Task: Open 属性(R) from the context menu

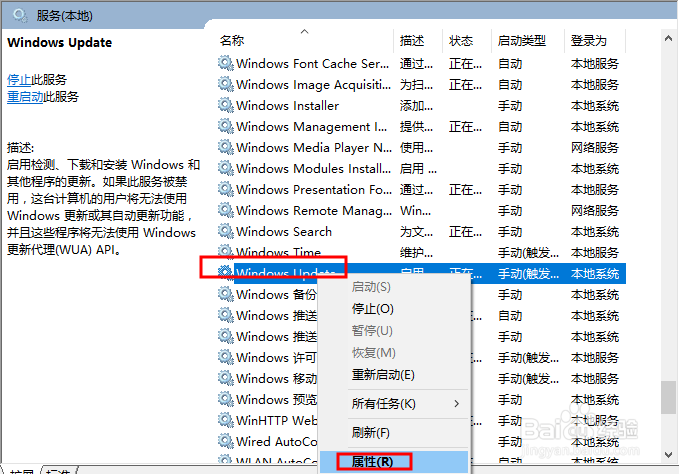Action: point(372,462)
